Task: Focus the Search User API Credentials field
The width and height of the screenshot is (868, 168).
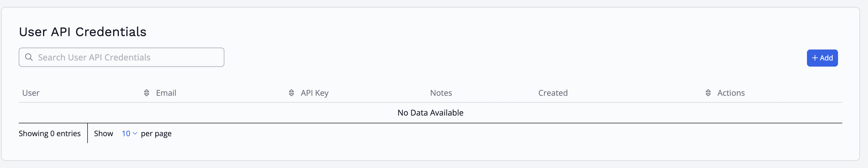Action: (x=121, y=57)
